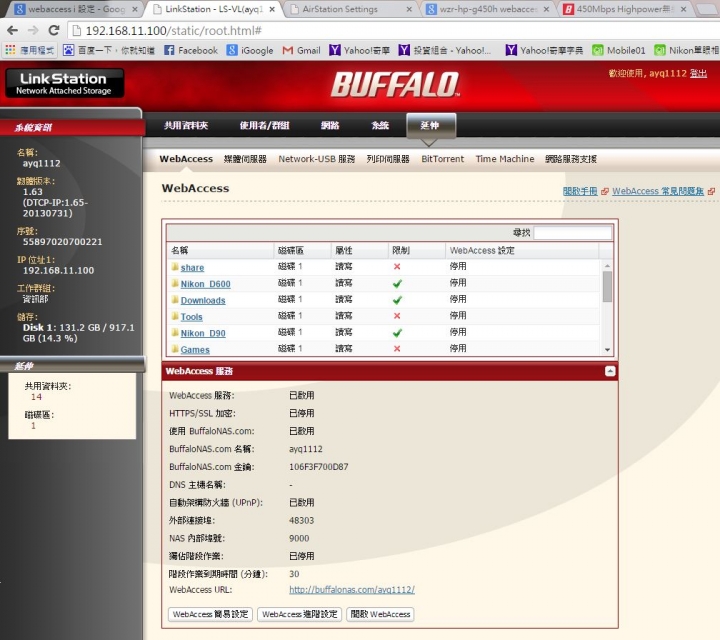The height and width of the screenshot is (640, 720).
Task: Close the LinkStation browser tab
Action: 272,9
